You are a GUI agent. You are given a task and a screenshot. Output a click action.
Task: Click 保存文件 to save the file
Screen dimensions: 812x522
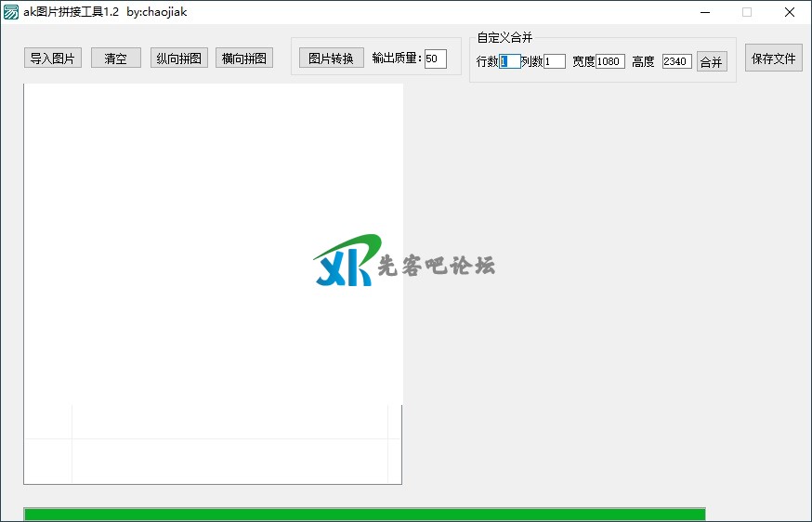(773, 59)
